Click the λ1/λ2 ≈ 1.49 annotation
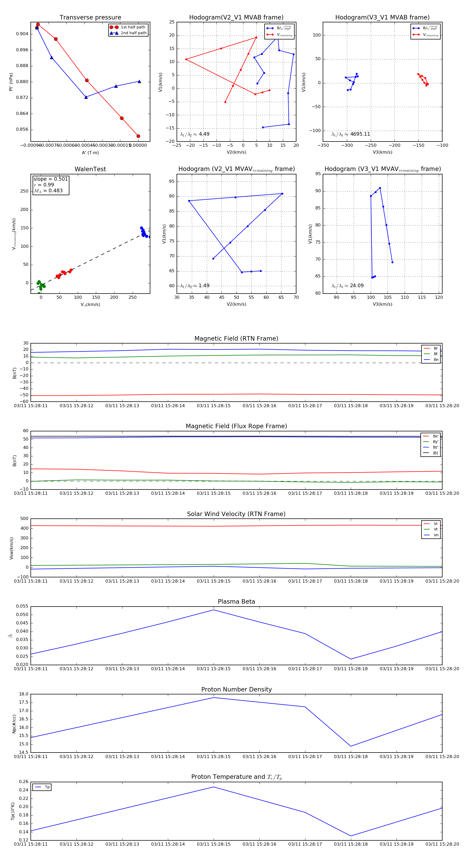473x868 pixels. pyautogui.click(x=195, y=286)
